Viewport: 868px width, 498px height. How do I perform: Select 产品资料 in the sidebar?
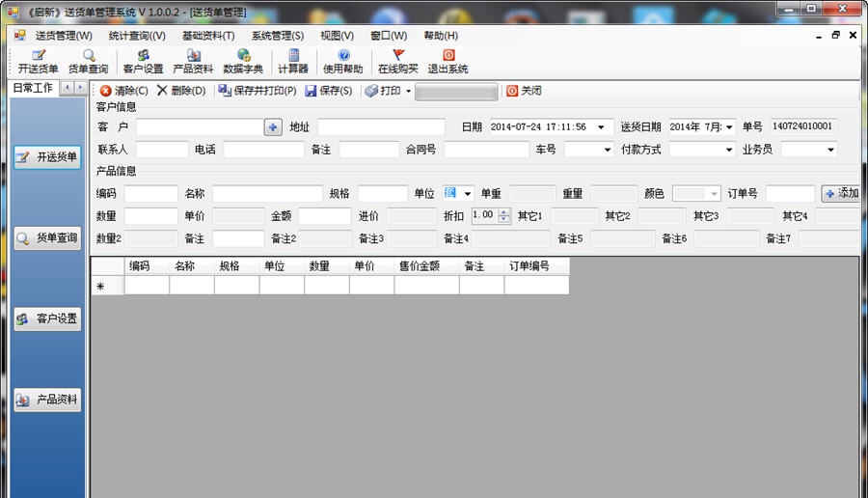(x=47, y=400)
